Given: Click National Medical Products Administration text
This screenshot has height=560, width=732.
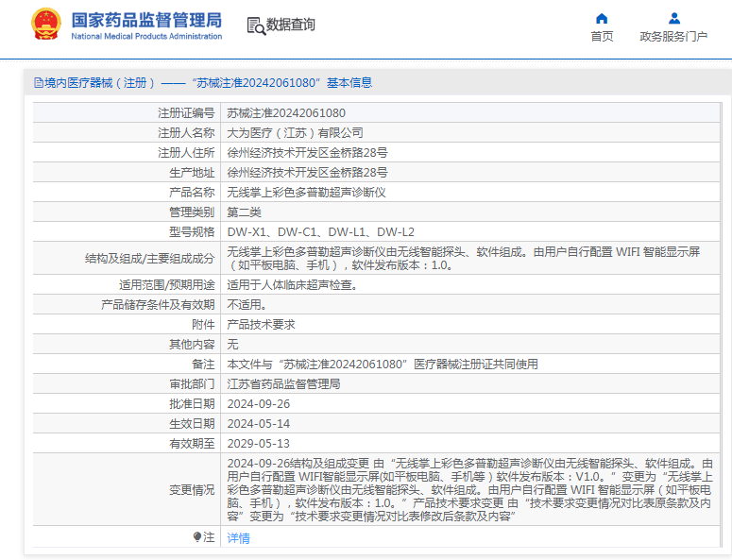Looking at the screenshot, I should [x=146, y=37].
